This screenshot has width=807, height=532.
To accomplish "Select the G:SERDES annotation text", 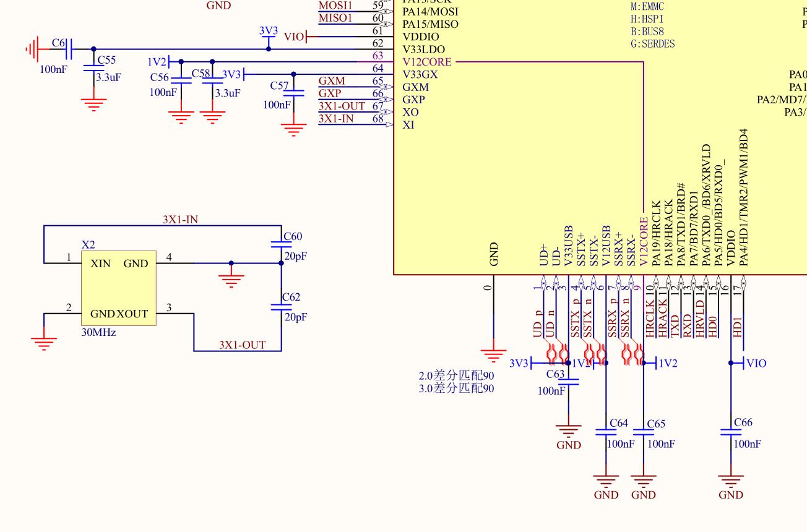I will point(653,44).
